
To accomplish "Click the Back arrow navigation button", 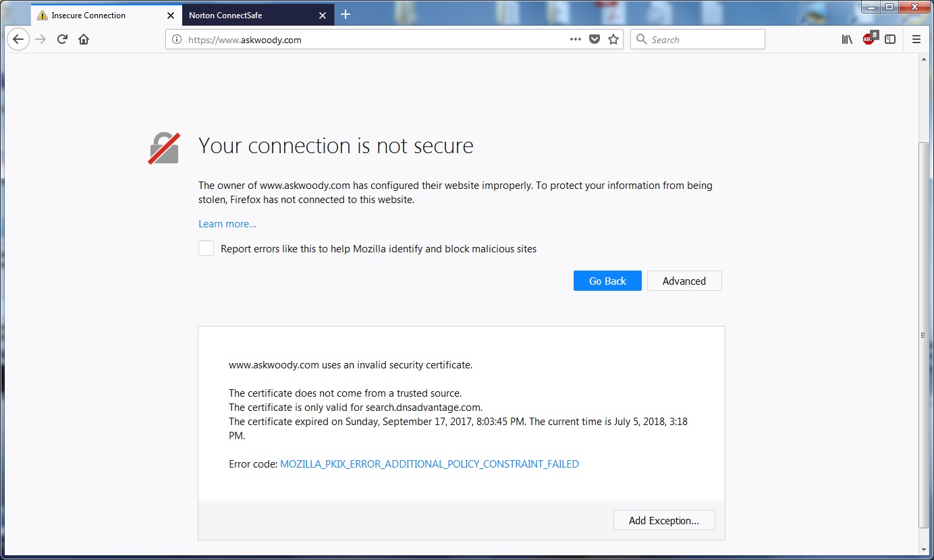I will point(18,39).
